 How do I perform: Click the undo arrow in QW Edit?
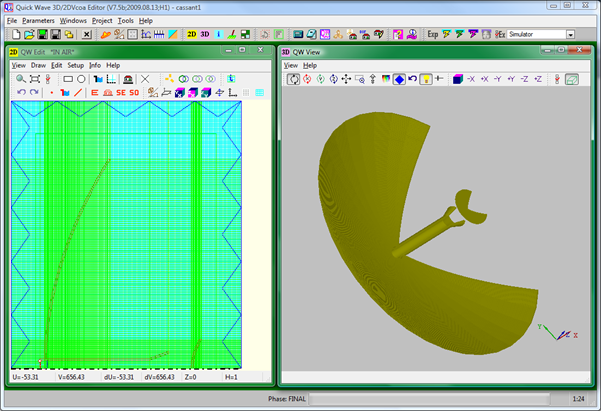click(x=20, y=92)
